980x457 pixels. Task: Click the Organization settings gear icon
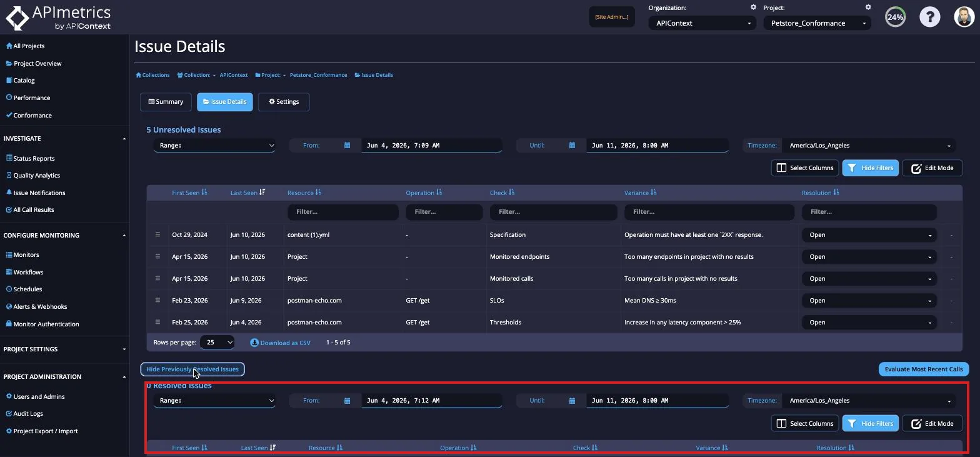click(753, 8)
